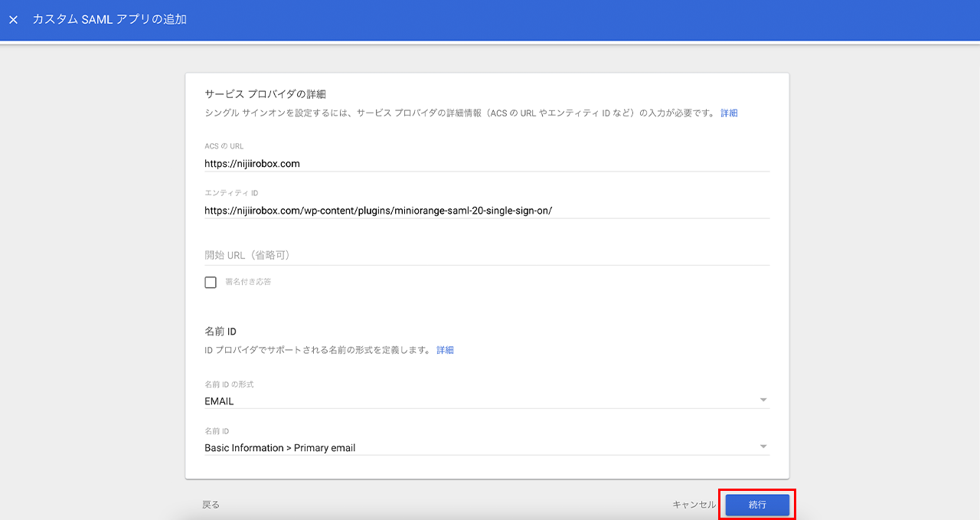Click the カスタム SAML アプリの追加 title
Image resolution: width=980 pixels, height=520 pixels.
pos(109,20)
